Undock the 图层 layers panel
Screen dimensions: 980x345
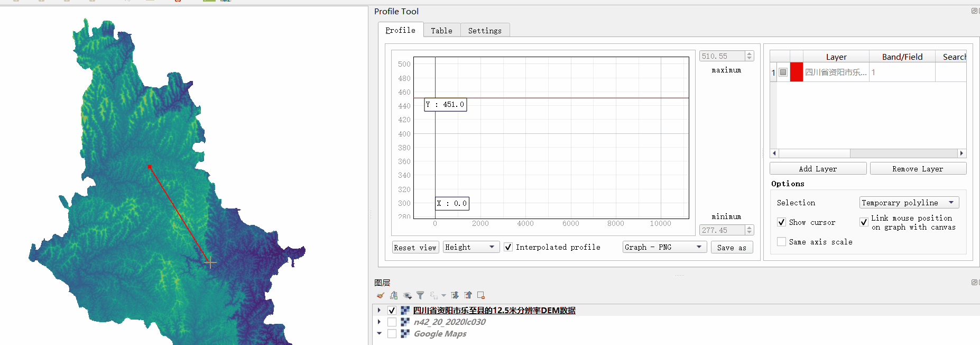pos(974,282)
